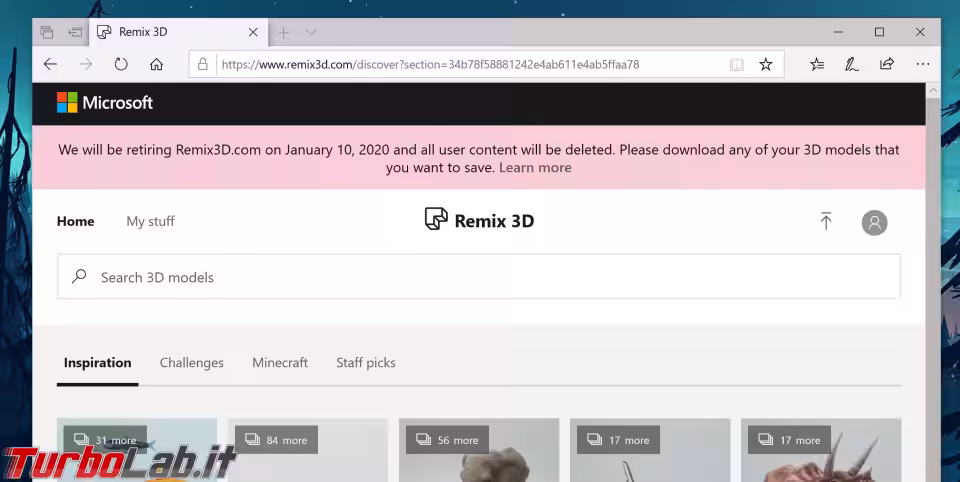Add page to favorites star
The image size is (960, 482).
click(766, 64)
